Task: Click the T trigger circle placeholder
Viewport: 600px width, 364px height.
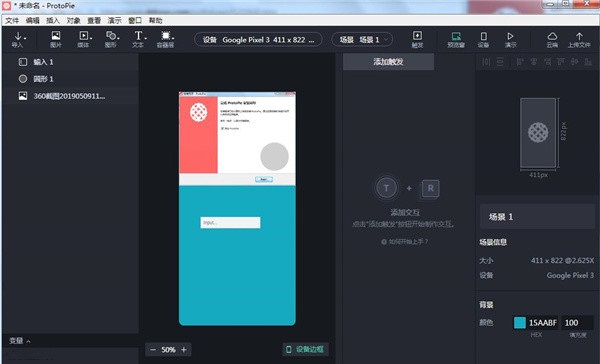Action: [x=386, y=188]
